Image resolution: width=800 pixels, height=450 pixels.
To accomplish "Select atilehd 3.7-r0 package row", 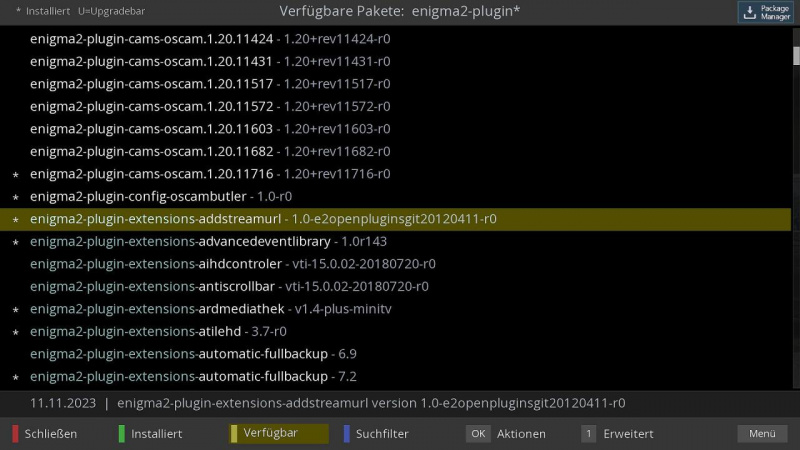I will tap(395, 331).
